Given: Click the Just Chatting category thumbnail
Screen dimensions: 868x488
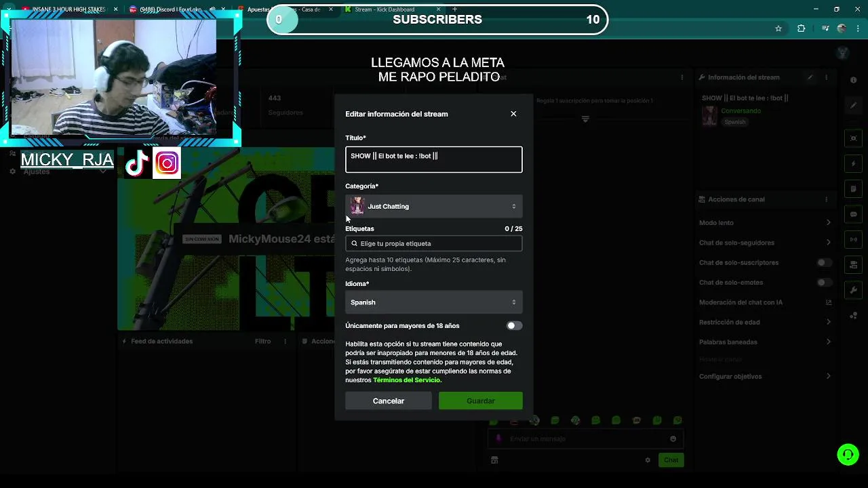Looking at the screenshot, I should (357, 206).
